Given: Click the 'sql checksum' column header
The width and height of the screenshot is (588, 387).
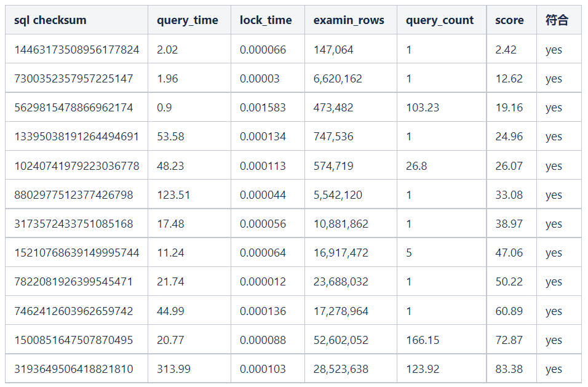Looking at the screenshot, I should point(50,20).
